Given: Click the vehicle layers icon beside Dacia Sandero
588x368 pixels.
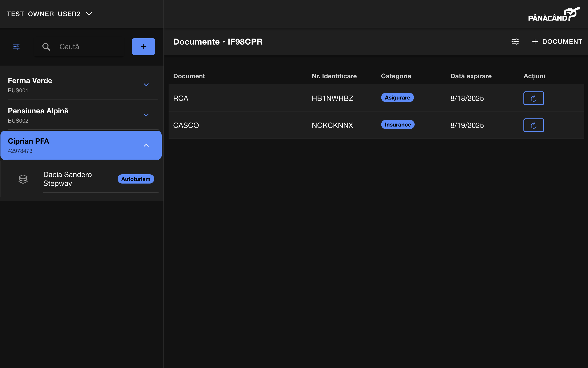Looking at the screenshot, I should pos(23,179).
